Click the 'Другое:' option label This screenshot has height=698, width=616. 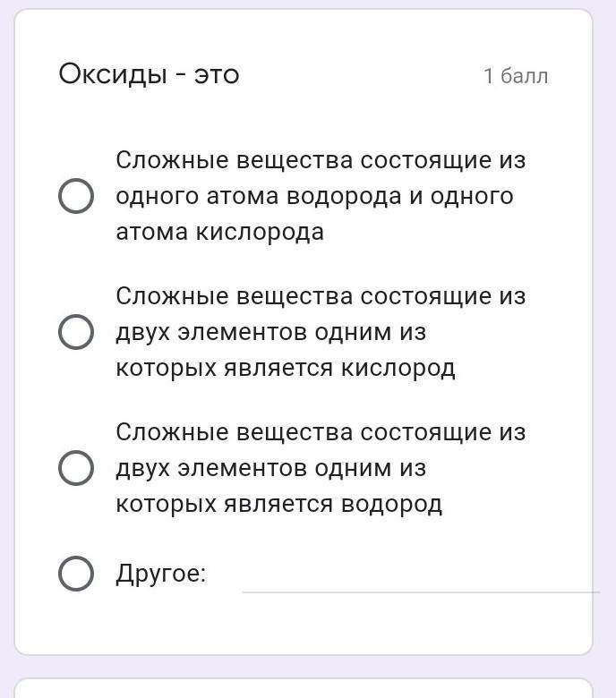[161, 574]
